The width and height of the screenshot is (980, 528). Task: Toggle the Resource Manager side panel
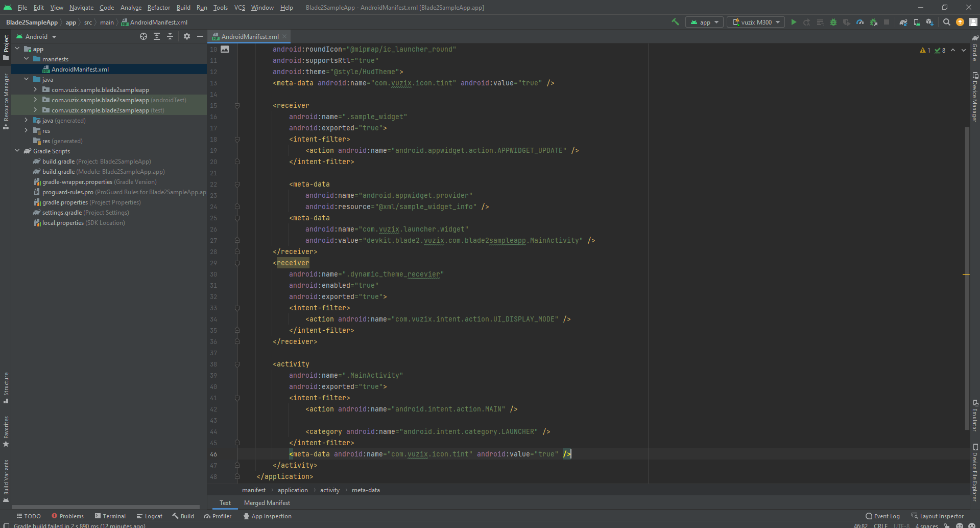[x=6, y=101]
